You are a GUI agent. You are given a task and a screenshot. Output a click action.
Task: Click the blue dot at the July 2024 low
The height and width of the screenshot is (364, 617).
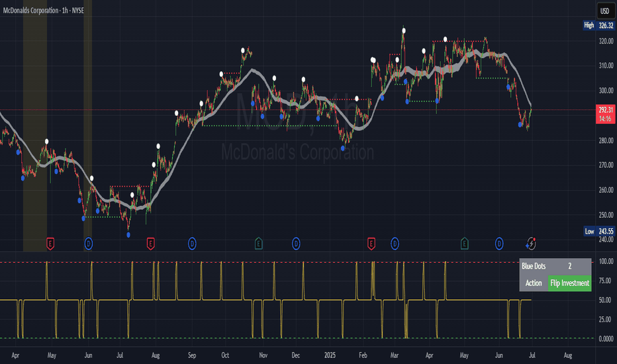point(128,235)
